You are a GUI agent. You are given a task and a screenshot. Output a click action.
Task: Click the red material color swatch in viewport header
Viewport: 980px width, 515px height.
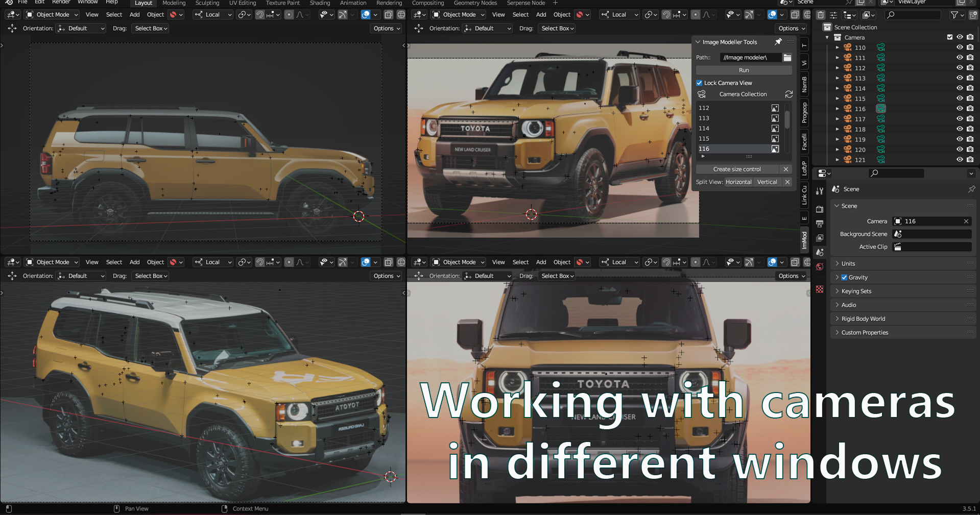click(x=173, y=15)
